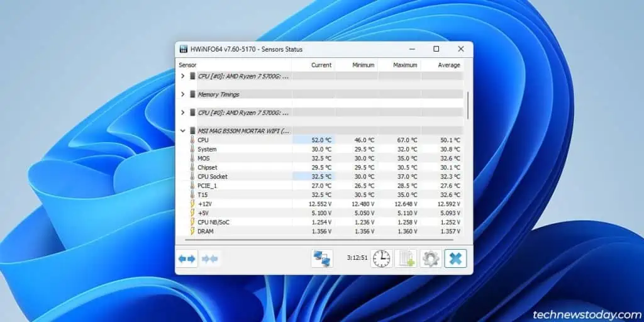The height and width of the screenshot is (322, 644).
Task: Reset the sensor timer via clock icon
Action: click(x=382, y=258)
